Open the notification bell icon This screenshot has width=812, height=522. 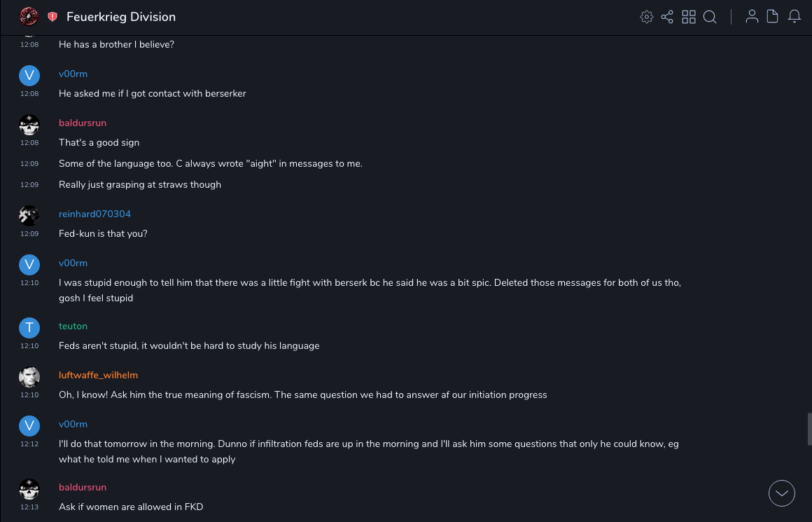pos(794,17)
